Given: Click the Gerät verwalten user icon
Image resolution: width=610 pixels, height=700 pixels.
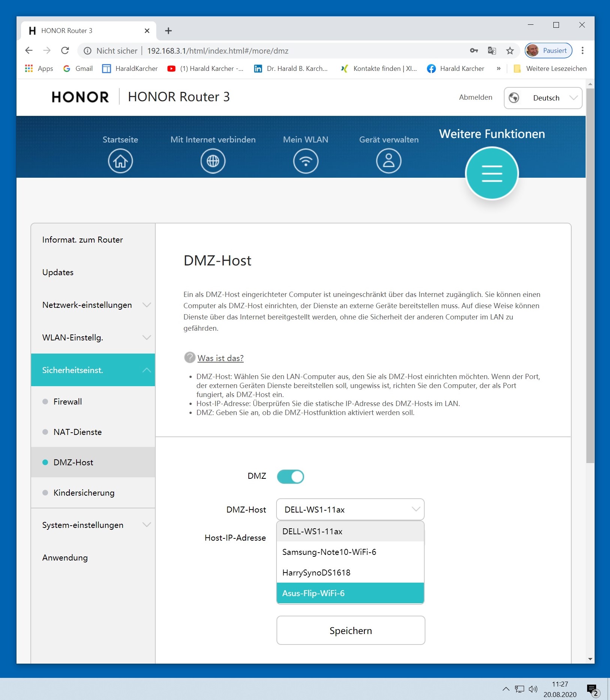Looking at the screenshot, I should 389,161.
